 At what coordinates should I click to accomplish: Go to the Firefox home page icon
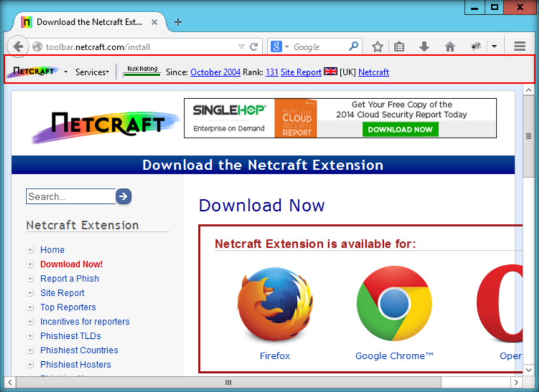[x=450, y=47]
